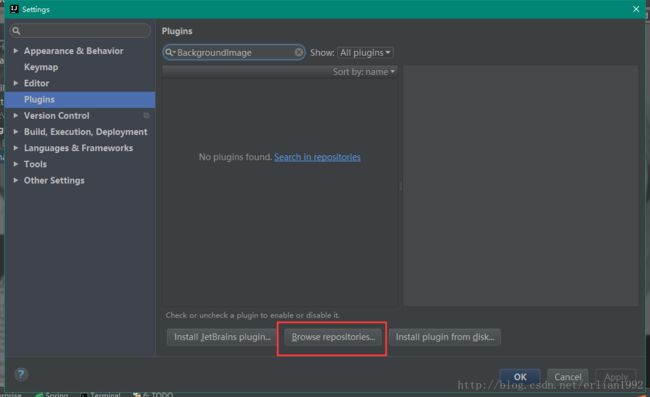Click Browse repositories button

tap(333, 337)
